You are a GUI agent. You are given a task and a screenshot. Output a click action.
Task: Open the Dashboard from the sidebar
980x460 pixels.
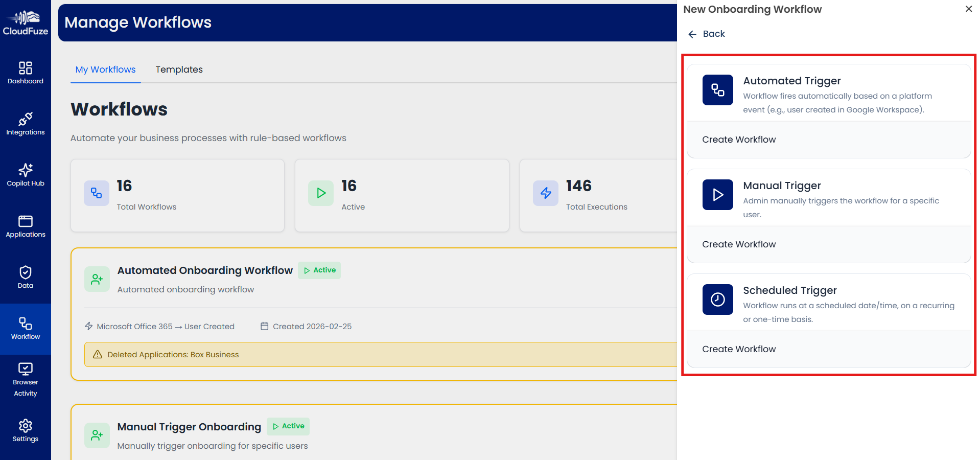coord(26,72)
